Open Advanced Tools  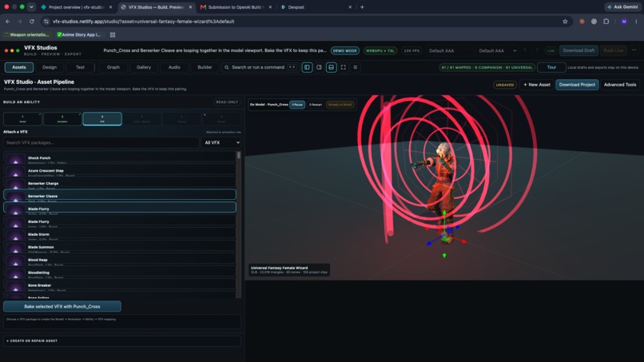(x=620, y=85)
